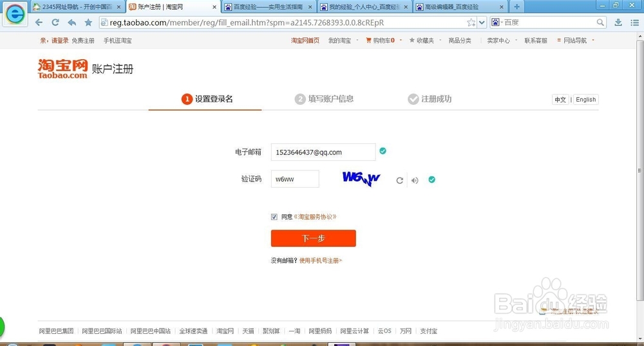
Task: Click the 亲，请登录 link
Action: coord(54,40)
